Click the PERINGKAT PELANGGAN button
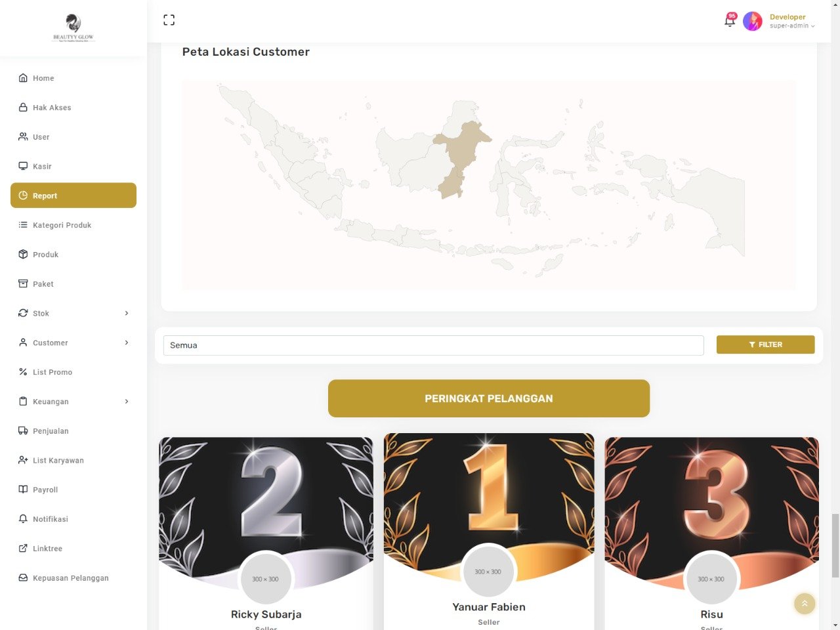Image resolution: width=840 pixels, height=630 pixels. point(489,398)
